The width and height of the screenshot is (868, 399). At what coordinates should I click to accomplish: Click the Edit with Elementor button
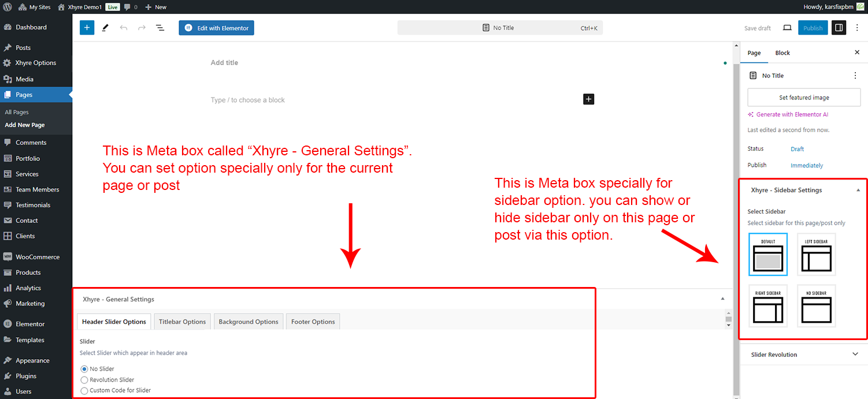(x=217, y=28)
